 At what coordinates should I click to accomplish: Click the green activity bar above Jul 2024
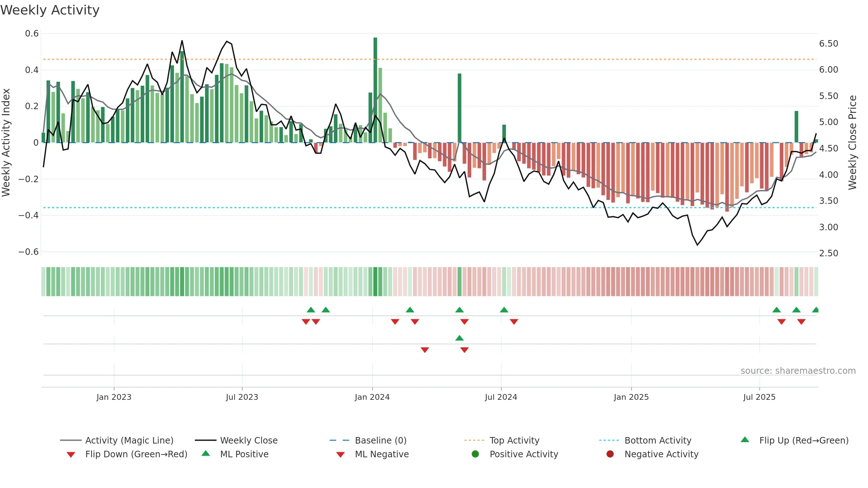504,134
